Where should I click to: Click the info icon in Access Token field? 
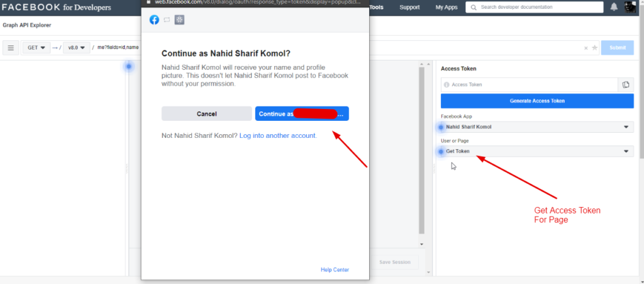coord(447,84)
